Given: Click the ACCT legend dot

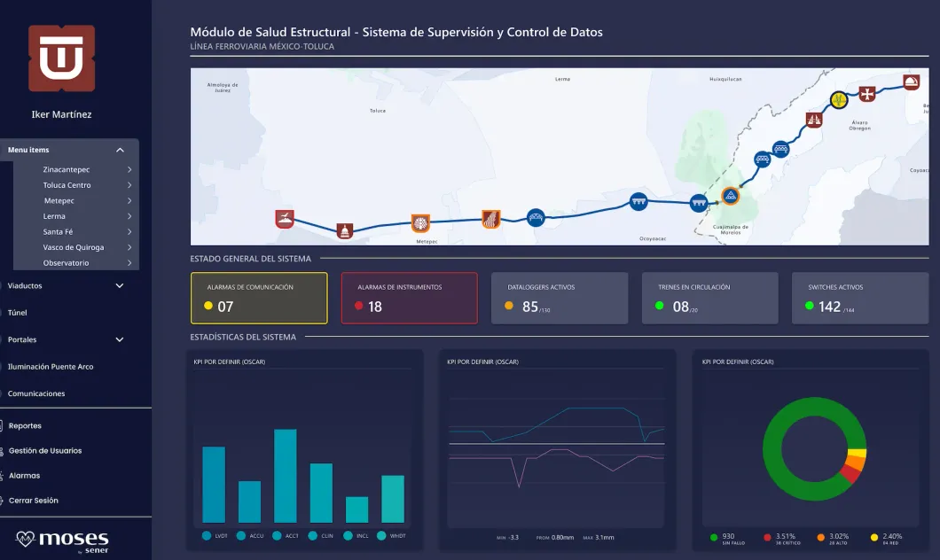Looking at the screenshot, I should coord(277,535).
